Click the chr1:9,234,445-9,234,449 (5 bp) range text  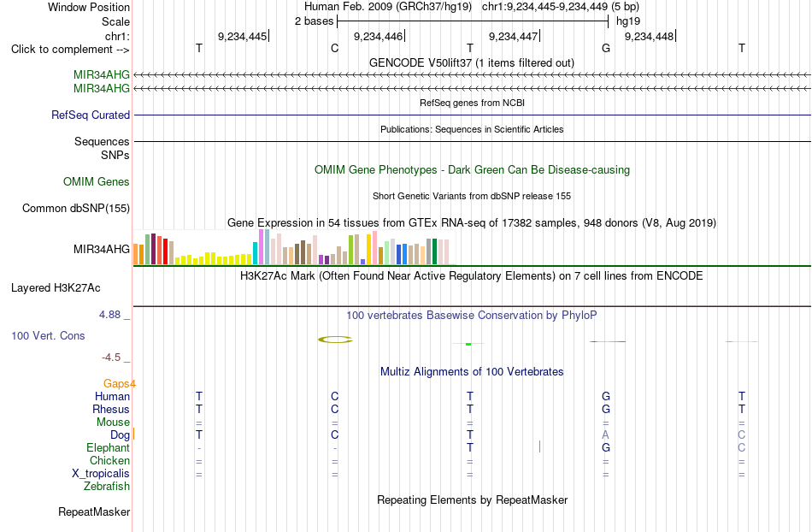[561, 7]
